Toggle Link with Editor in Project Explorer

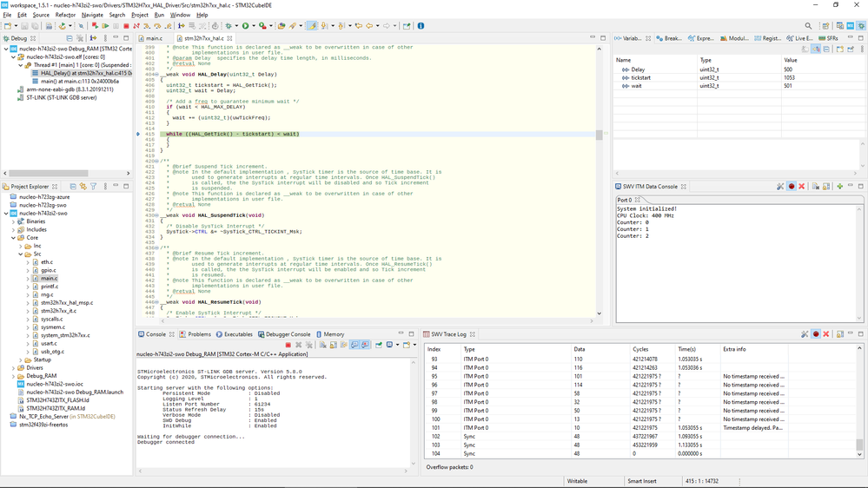click(x=83, y=187)
